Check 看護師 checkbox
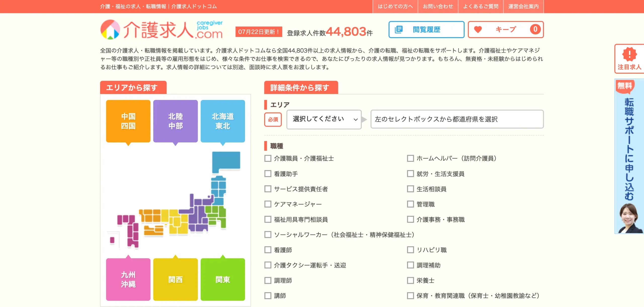Screen dimensions: 644x307 click(x=268, y=250)
